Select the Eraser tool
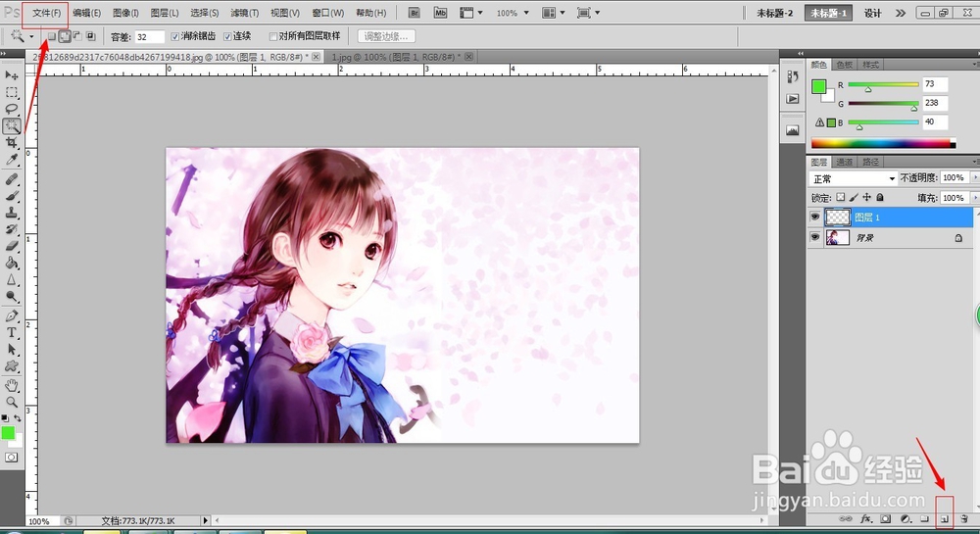This screenshot has height=534, width=980. click(x=11, y=246)
